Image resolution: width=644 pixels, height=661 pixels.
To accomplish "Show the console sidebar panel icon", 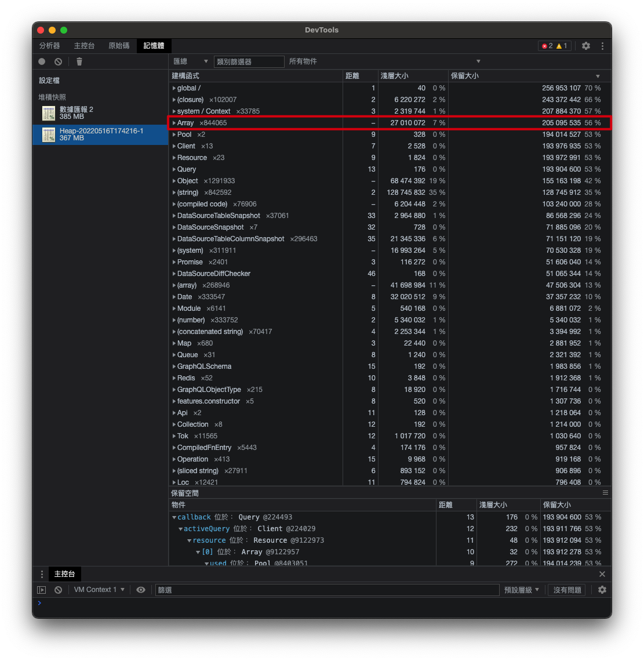I will pos(42,590).
